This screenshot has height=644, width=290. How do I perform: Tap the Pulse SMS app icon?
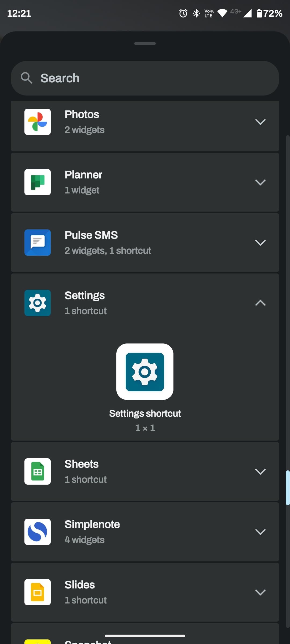click(38, 243)
